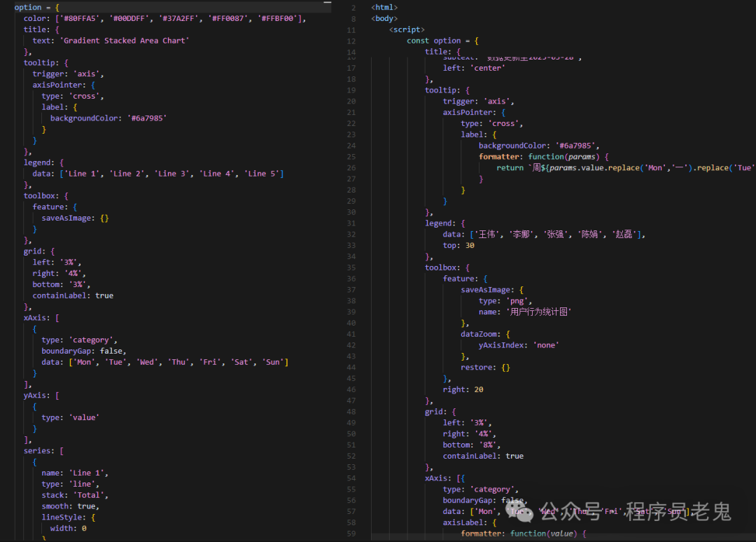Click the 'restore: {}' line
The width and height of the screenshot is (756, 542).
[486, 368]
